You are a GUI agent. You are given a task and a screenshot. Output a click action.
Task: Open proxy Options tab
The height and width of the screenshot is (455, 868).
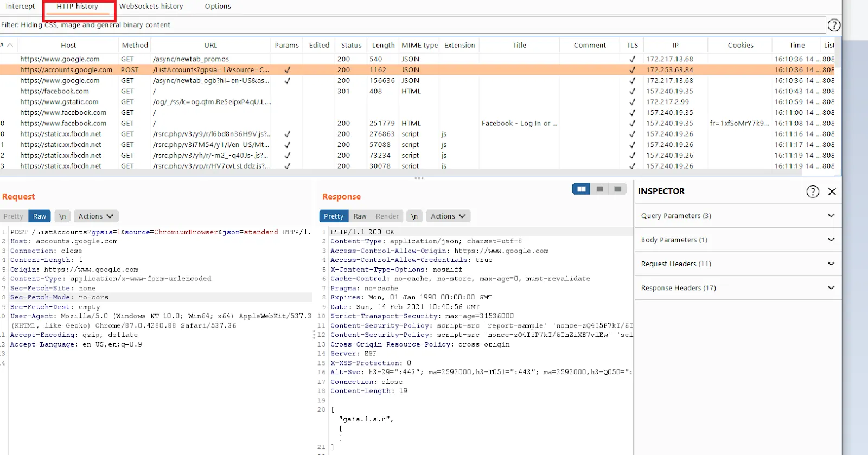(218, 7)
